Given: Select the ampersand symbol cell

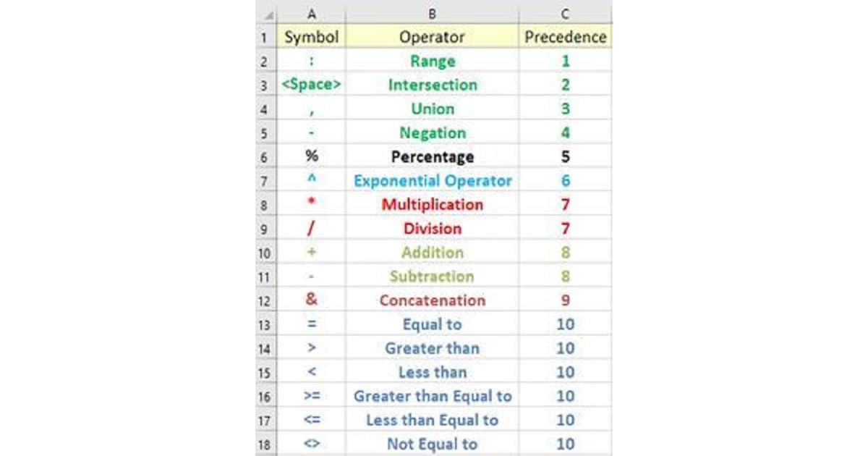Looking at the screenshot, I should tap(311, 300).
